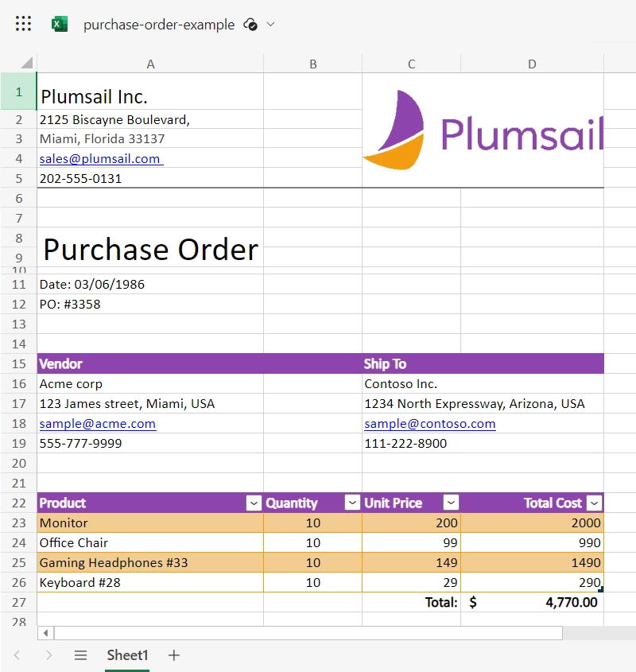Select row 22 header

(18, 503)
